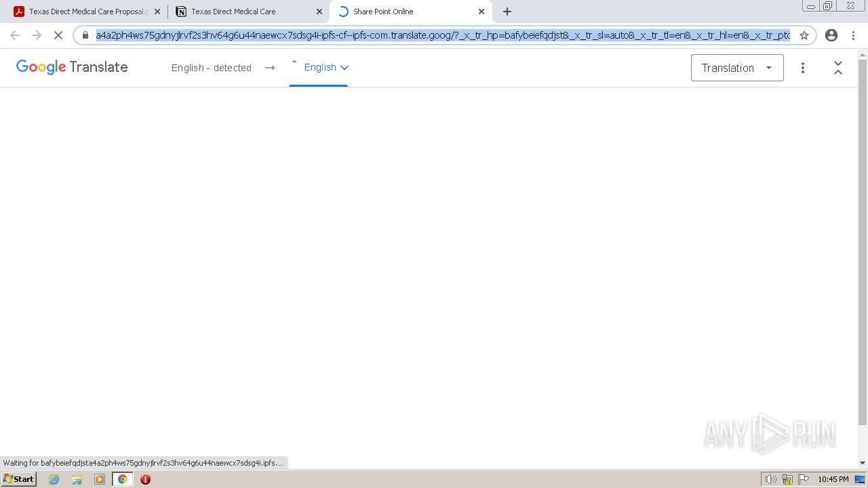Open Windows Media Player from the taskbar
This screenshot has width=868, height=488.
100,479
